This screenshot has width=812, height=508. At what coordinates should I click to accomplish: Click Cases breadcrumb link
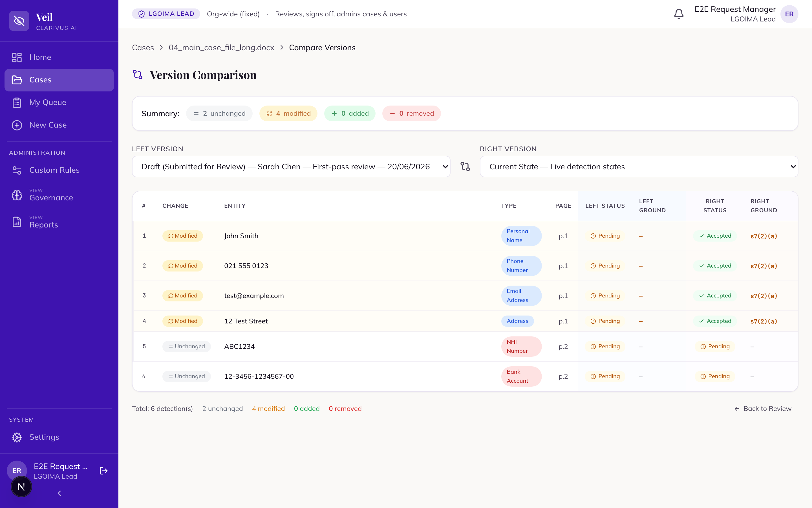pyautogui.click(x=143, y=48)
